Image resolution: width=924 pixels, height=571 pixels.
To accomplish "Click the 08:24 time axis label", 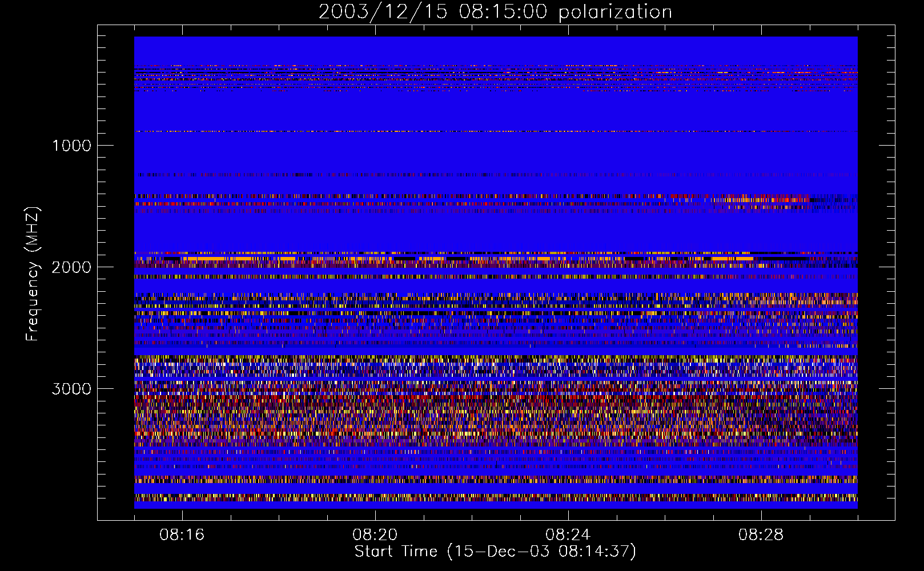I will (568, 535).
